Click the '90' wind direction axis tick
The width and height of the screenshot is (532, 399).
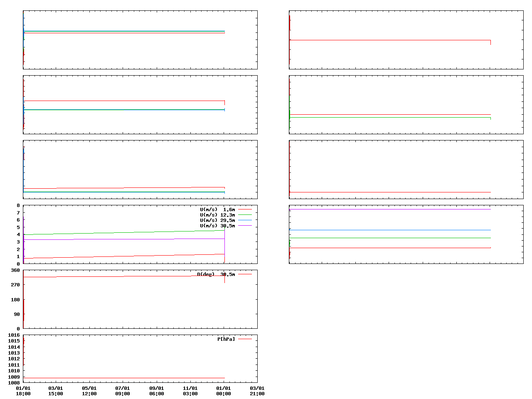pyautogui.click(x=17, y=314)
